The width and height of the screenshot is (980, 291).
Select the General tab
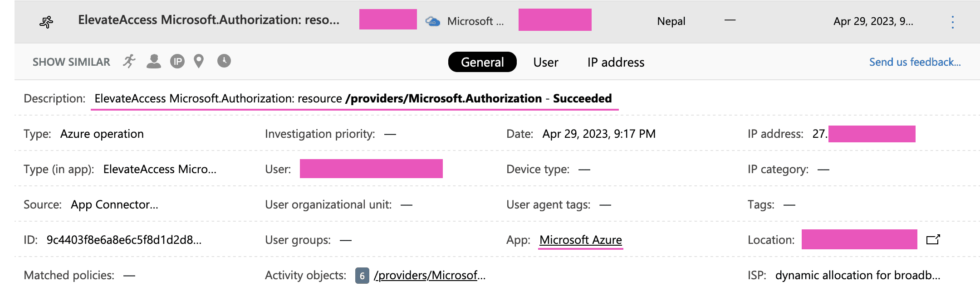click(482, 62)
